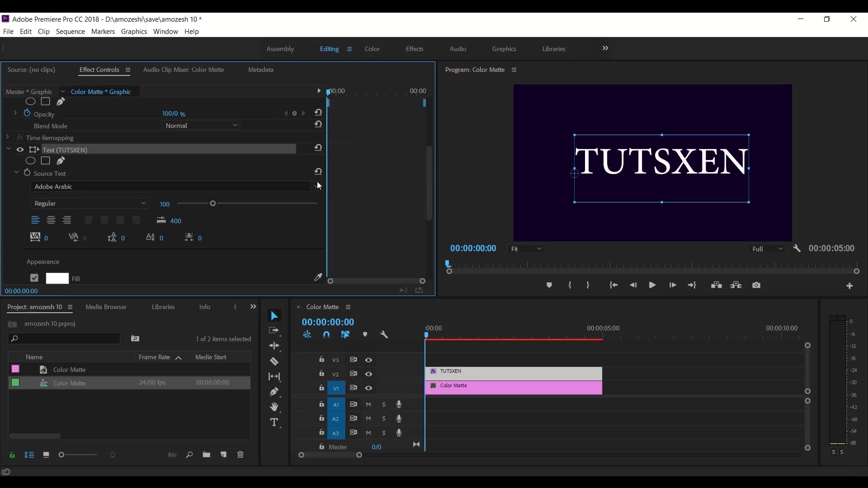Mute audio track A1
This screenshot has height=488, width=868.
(x=368, y=405)
